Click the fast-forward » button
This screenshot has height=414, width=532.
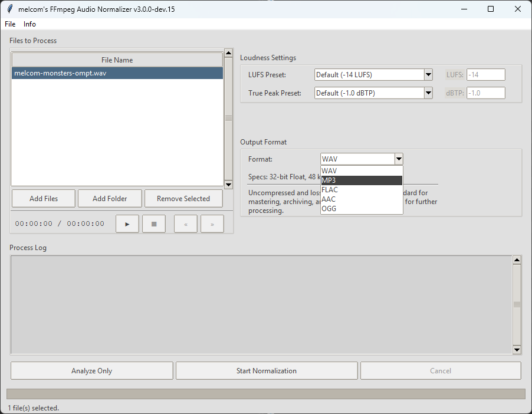212,224
